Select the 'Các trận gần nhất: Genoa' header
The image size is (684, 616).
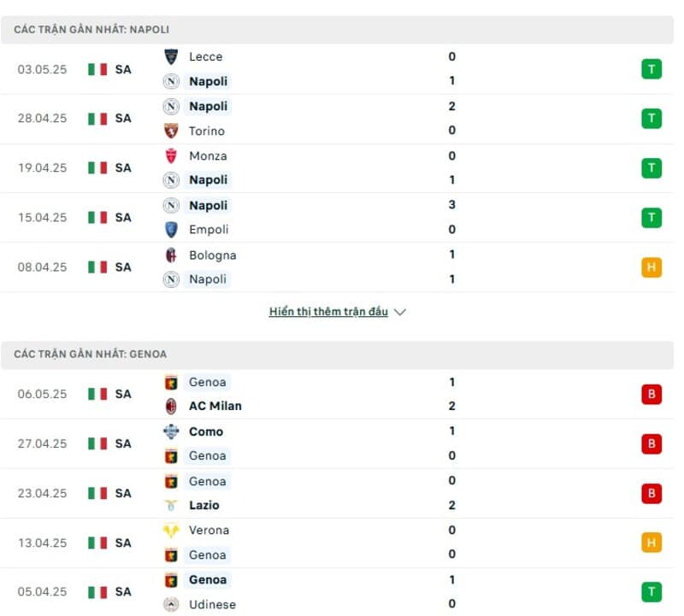click(337, 355)
